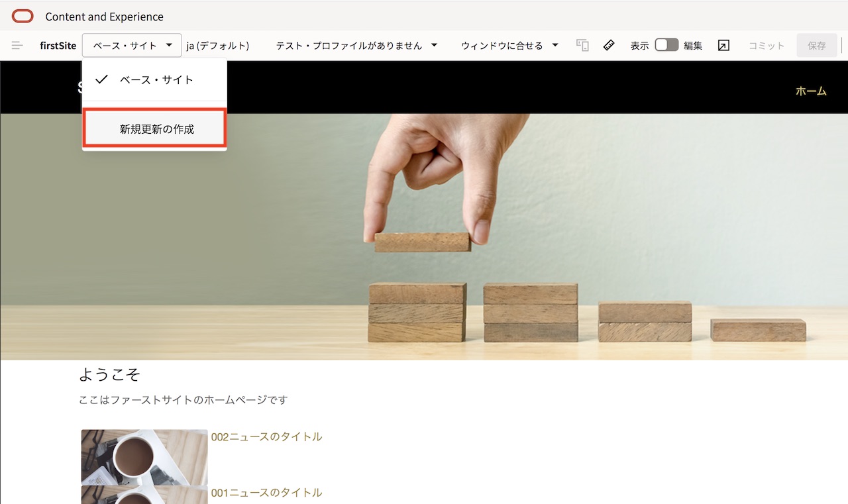Open the ウィンドウに合せる zoom dropdown
Viewport: 848px width, 504px height.
[508, 45]
